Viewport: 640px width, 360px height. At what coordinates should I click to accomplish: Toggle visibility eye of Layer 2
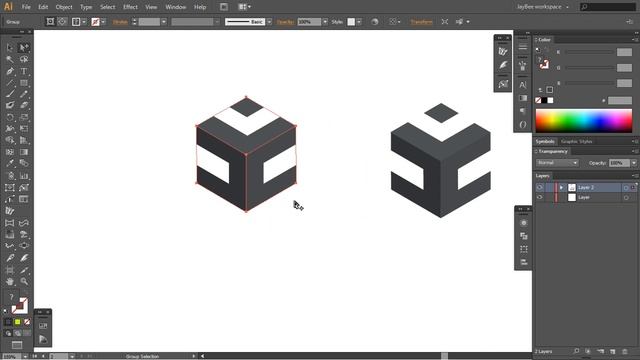click(540, 187)
